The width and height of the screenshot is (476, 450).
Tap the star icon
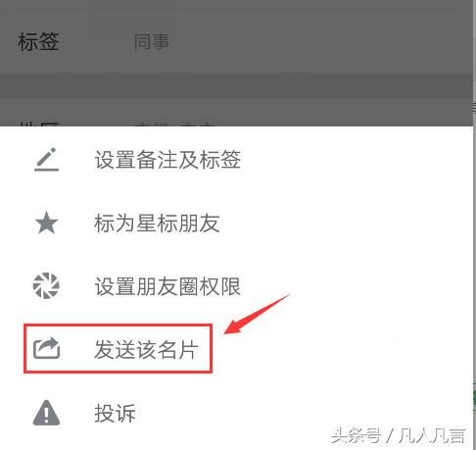(46, 223)
